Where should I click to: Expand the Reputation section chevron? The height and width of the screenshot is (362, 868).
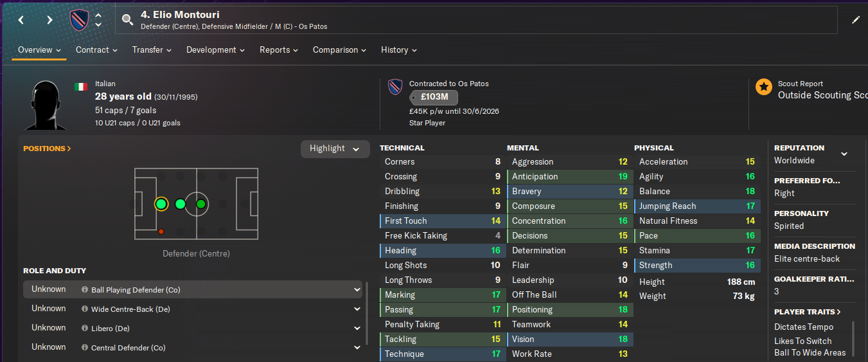pyautogui.click(x=844, y=154)
